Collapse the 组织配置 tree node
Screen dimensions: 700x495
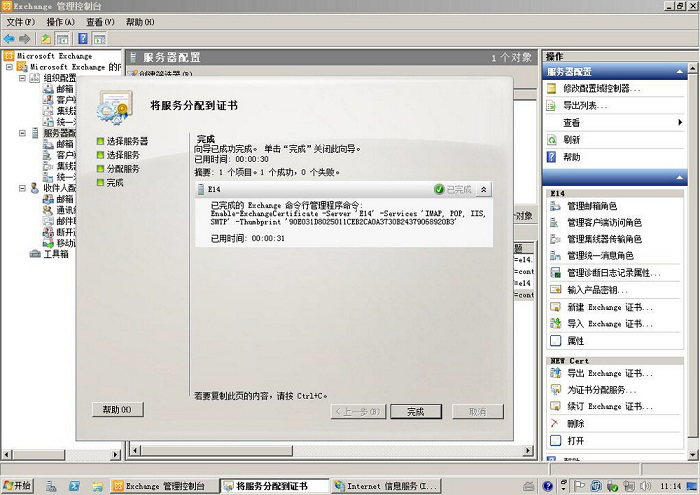22,78
